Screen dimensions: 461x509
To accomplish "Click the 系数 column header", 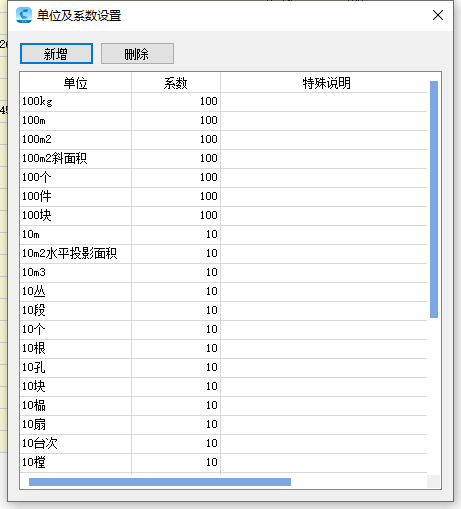I will click(176, 83).
